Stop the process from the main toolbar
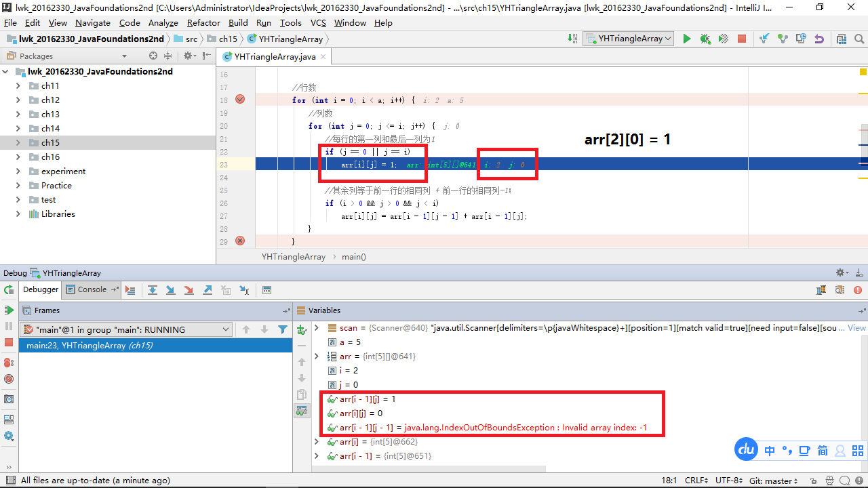The image size is (868, 488). (x=742, y=39)
